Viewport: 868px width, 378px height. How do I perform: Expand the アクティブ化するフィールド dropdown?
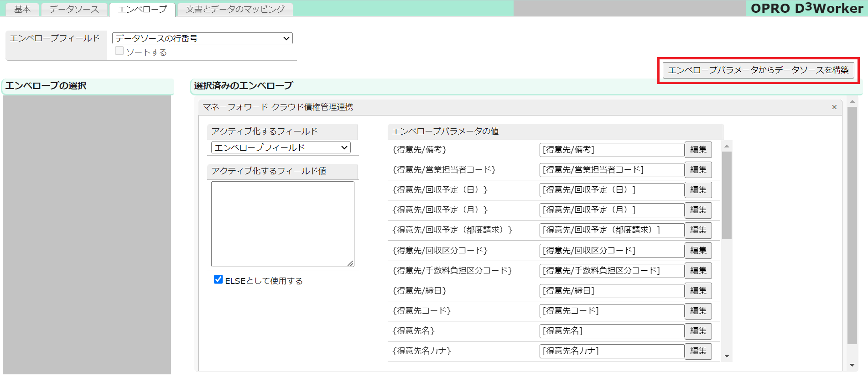click(281, 148)
